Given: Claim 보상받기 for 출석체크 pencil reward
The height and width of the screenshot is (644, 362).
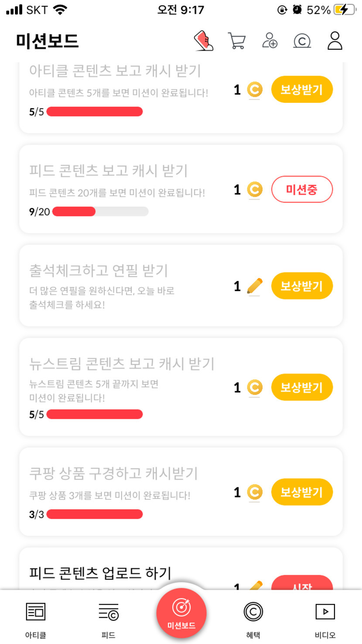Looking at the screenshot, I should point(302,286).
